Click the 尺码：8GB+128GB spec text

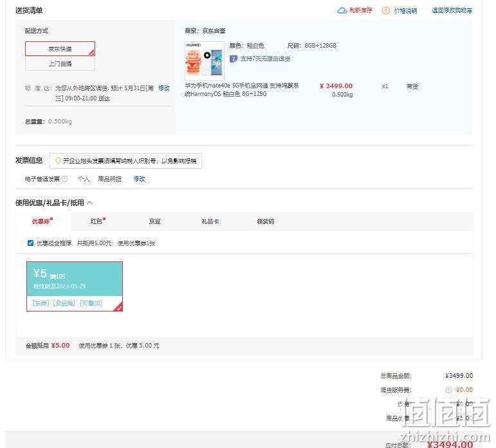(311, 46)
